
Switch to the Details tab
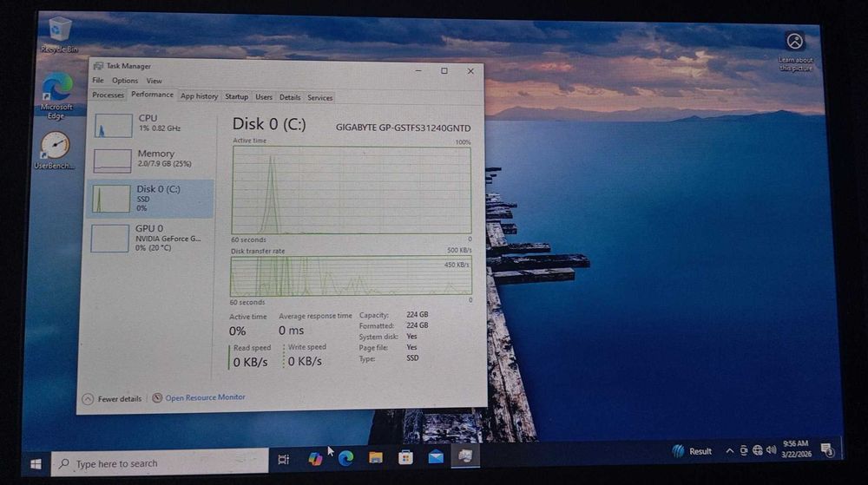tap(290, 97)
